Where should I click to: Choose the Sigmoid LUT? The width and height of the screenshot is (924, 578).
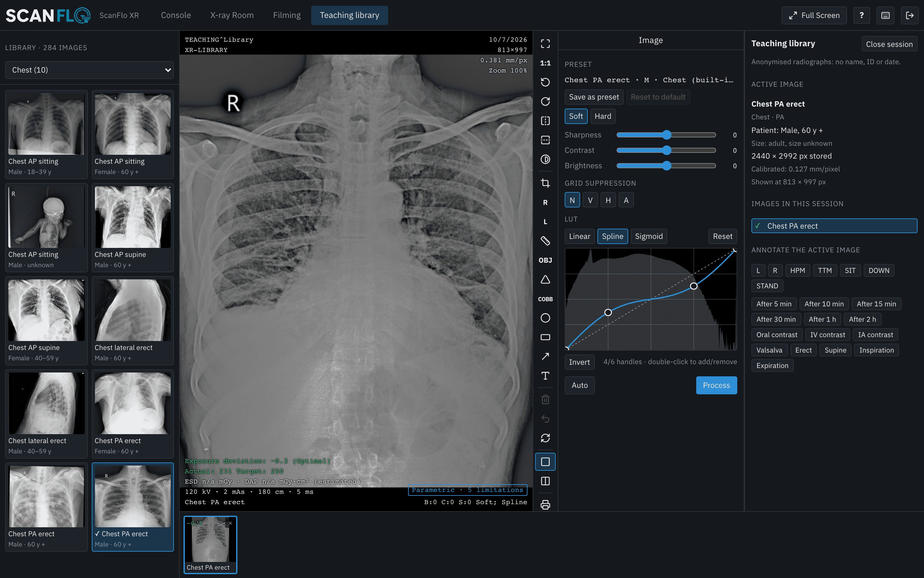pos(649,236)
